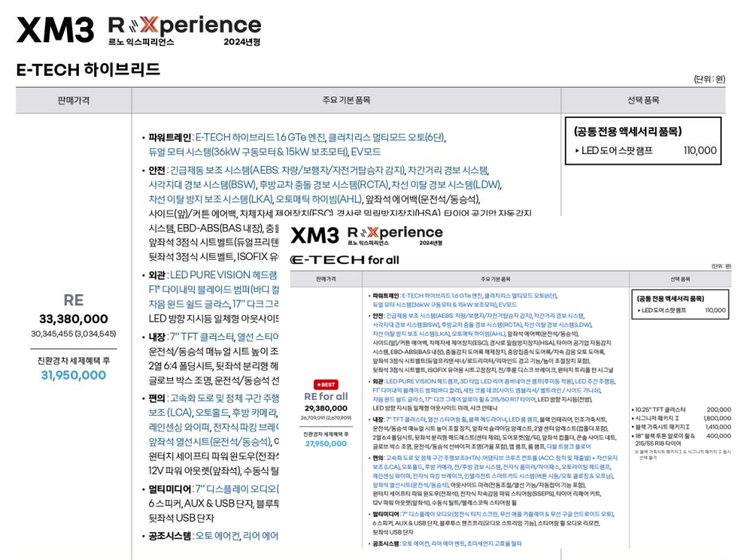Image resolution: width=747 pixels, height=560 pixels.
Task: Click the '30,345,455 (3,034,545)' price breakdown
Action: (73, 333)
